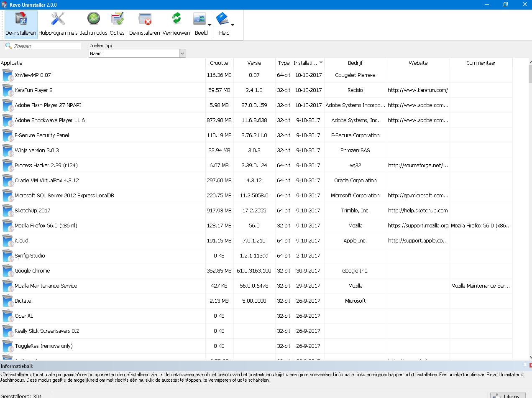532x398 pixels.
Task: Select Winja version 3.0.3 icon
Action: (8, 151)
